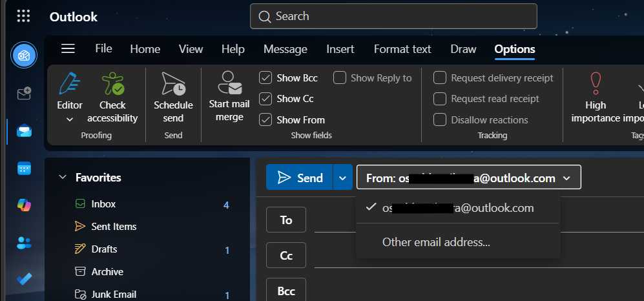Click Schedule send
This screenshot has height=301, width=644.
[x=173, y=98]
